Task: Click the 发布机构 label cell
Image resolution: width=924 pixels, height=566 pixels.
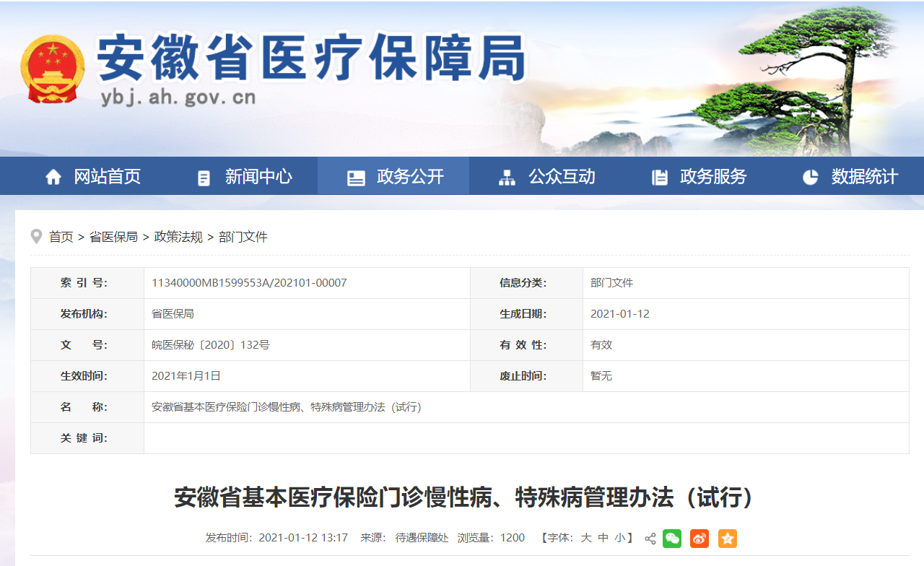Action: pyautogui.click(x=87, y=314)
